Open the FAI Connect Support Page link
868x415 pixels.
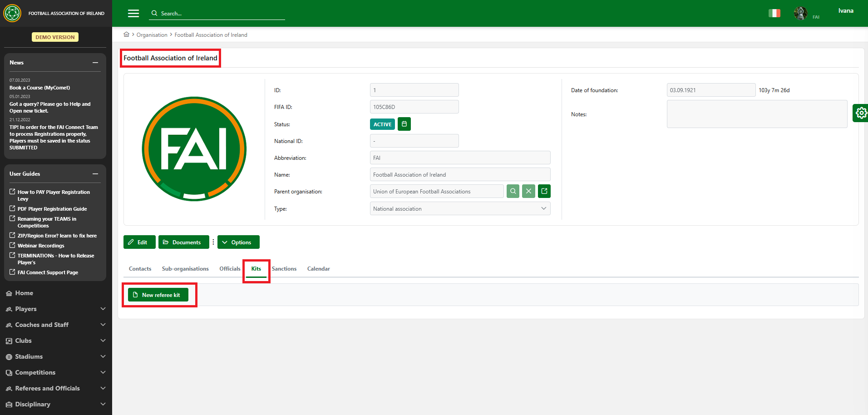[x=48, y=272]
